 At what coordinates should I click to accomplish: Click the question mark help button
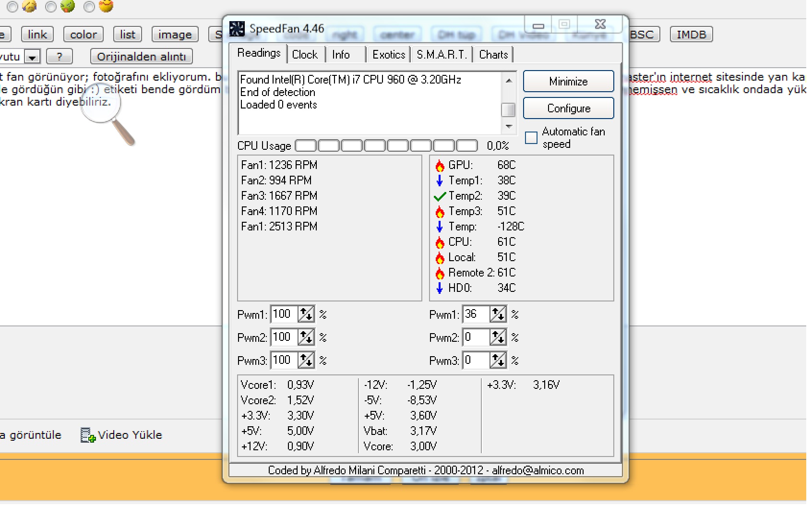coord(60,57)
